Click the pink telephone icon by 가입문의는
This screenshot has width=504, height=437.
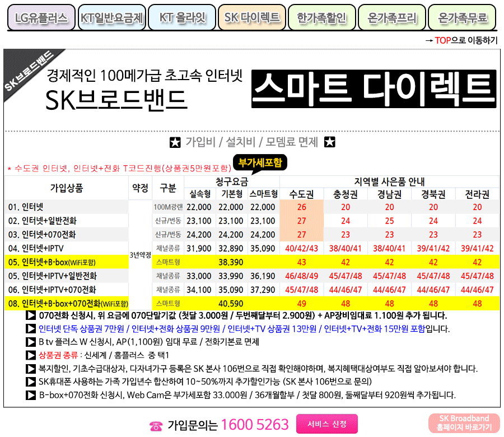(156, 426)
